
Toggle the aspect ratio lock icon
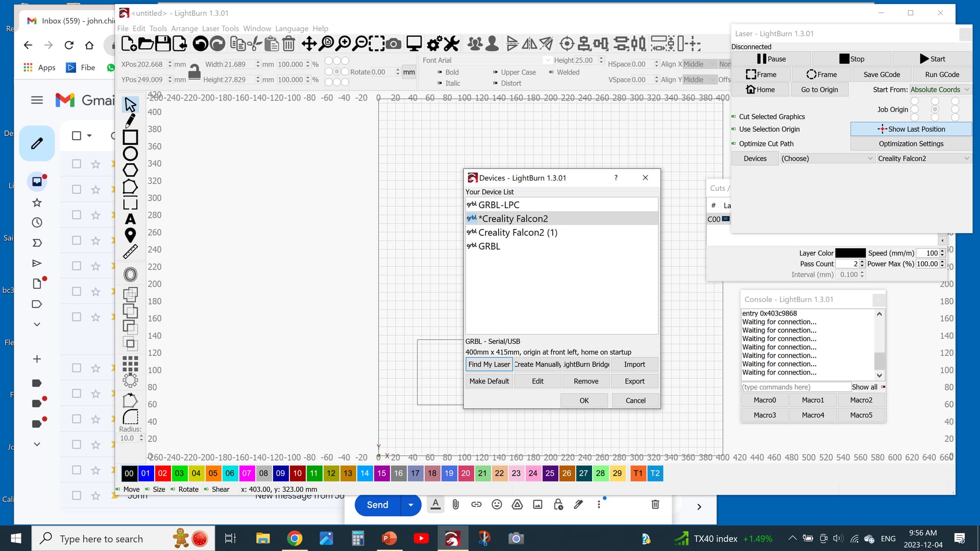tap(194, 72)
